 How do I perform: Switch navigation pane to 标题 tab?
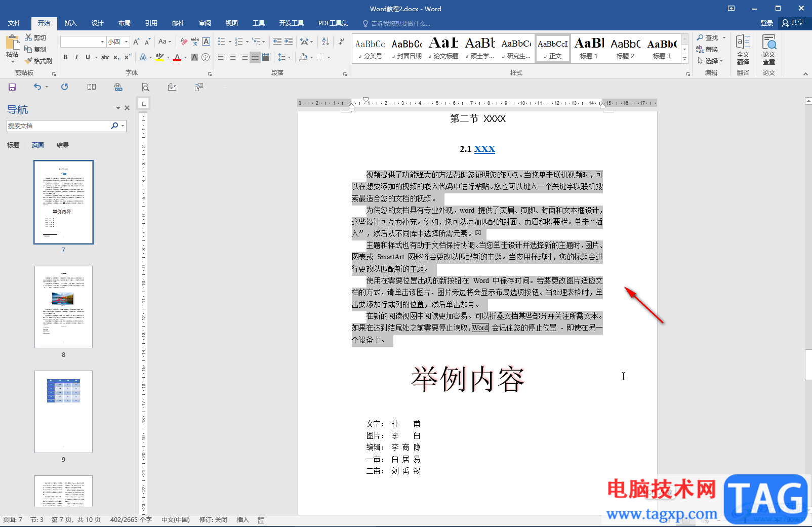tap(13, 145)
